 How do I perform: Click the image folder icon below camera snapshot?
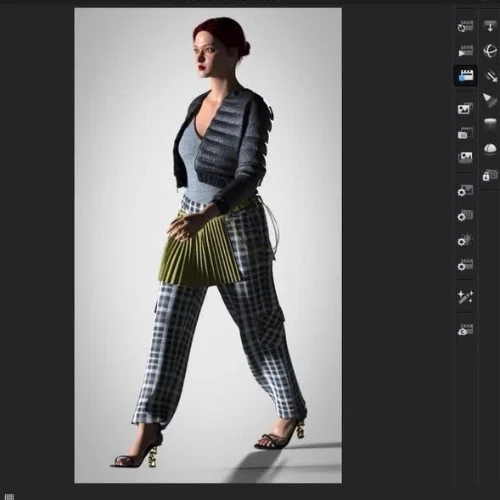point(466,157)
